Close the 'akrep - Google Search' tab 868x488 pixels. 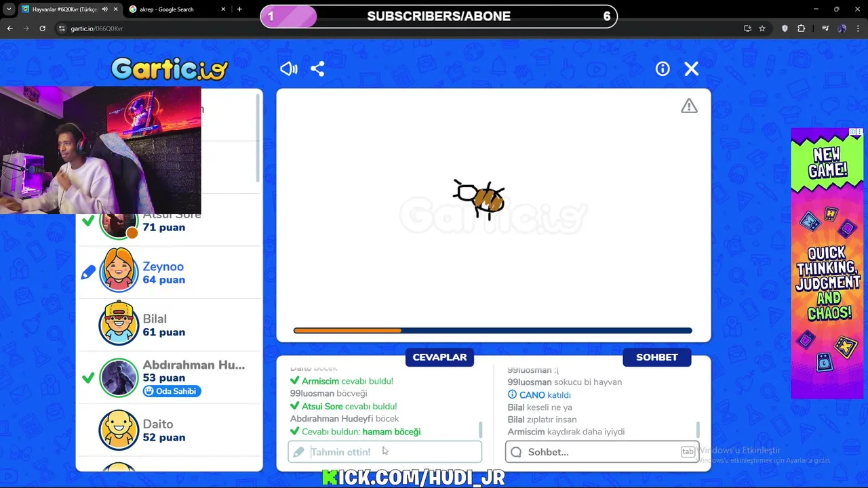(x=223, y=9)
